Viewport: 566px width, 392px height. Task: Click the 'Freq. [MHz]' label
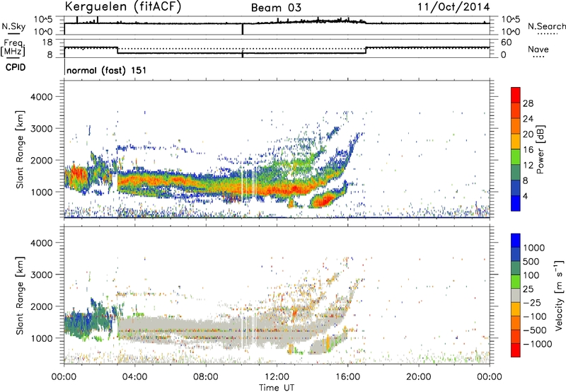[x=13, y=48]
